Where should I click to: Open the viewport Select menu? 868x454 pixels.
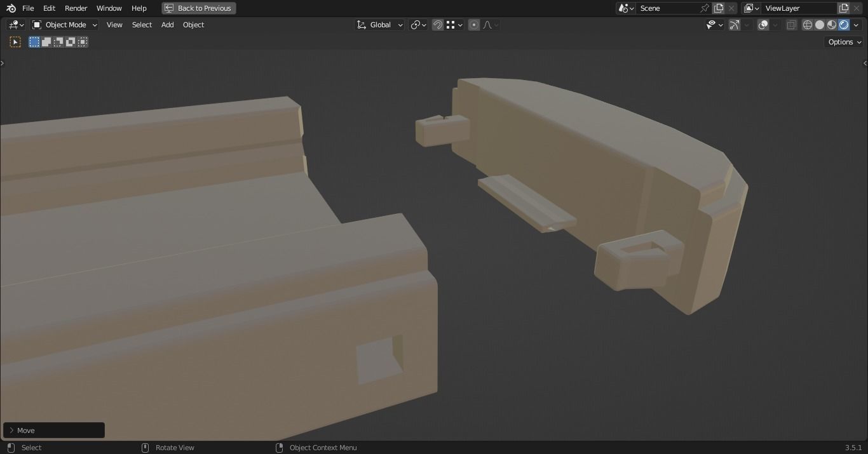(142, 25)
